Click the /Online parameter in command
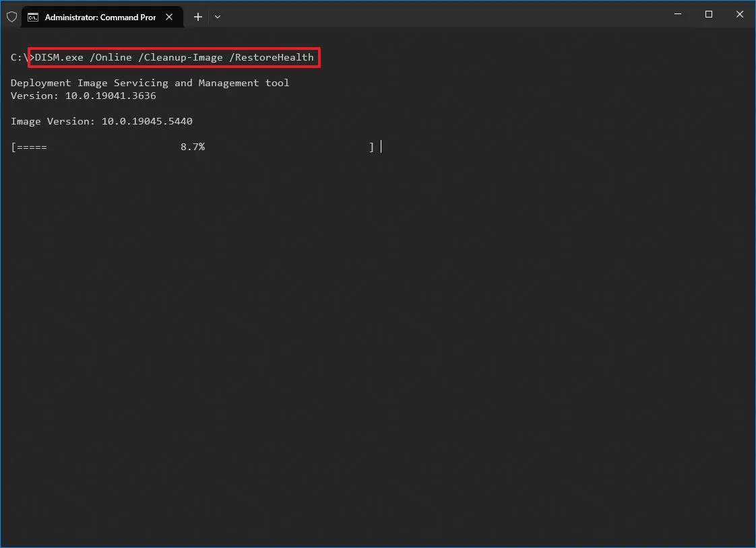 111,57
